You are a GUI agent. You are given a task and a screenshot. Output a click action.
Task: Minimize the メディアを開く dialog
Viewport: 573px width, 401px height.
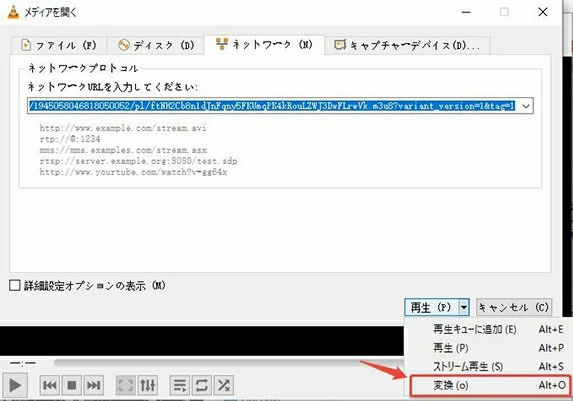466,12
